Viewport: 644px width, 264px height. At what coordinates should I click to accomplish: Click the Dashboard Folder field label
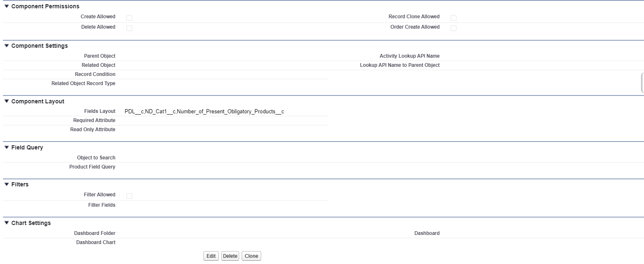95,233
